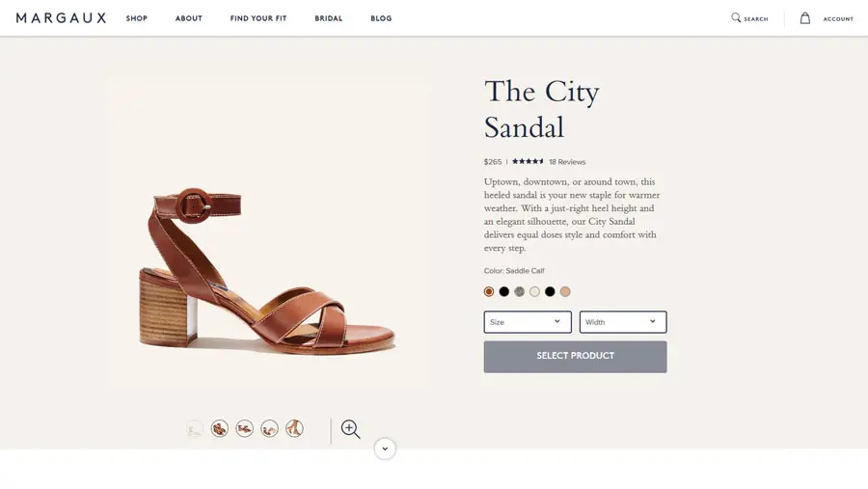Click the Select Product button
868x489 pixels.
pos(575,356)
